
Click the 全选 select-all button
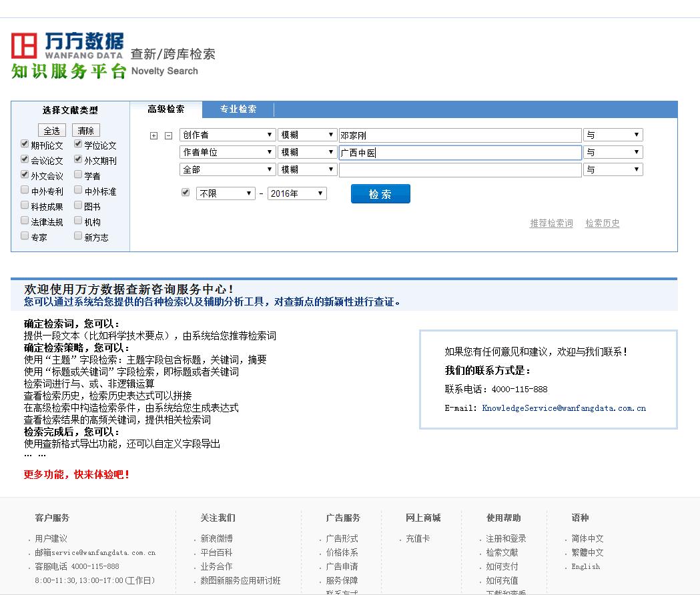tap(51, 130)
